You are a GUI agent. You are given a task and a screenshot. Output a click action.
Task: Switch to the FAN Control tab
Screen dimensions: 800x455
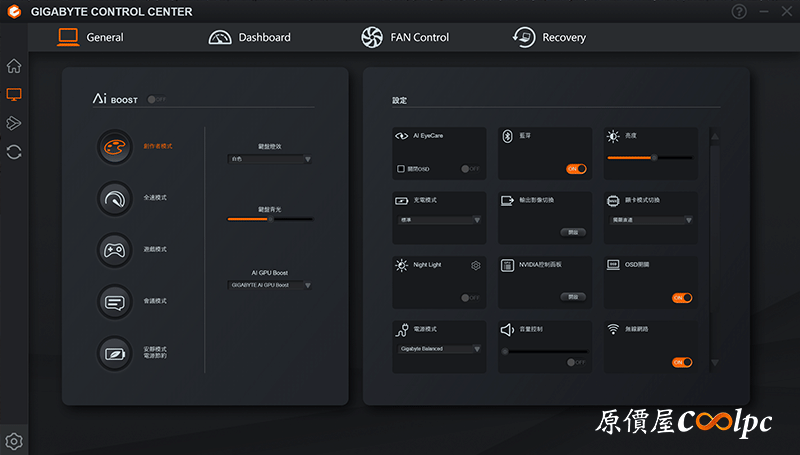coord(405,37)
